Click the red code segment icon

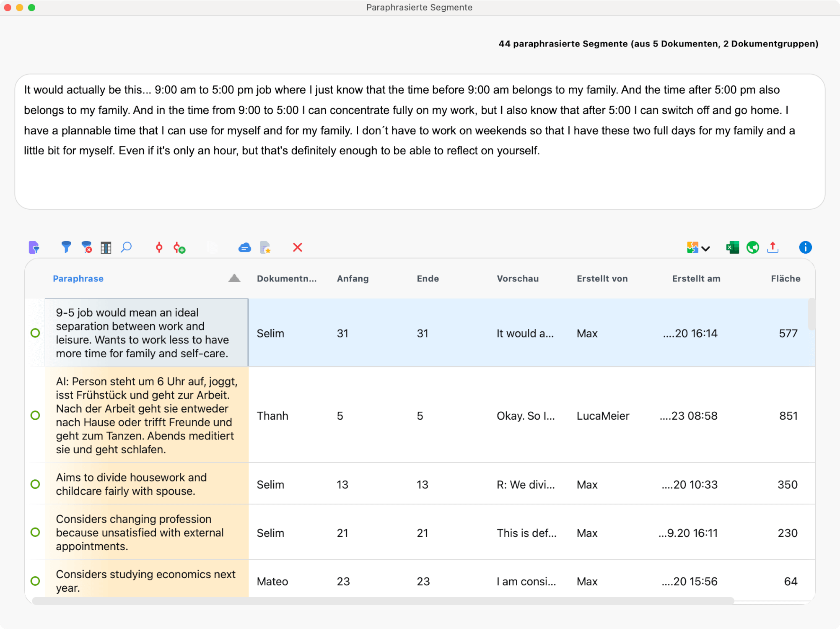pyautogui.click(x=159, y=247)
